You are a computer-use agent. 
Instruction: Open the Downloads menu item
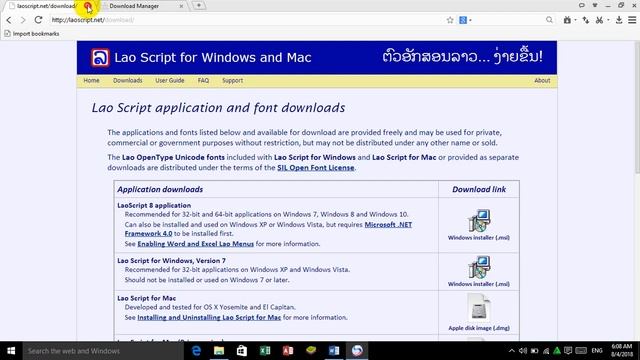[128, 80]
